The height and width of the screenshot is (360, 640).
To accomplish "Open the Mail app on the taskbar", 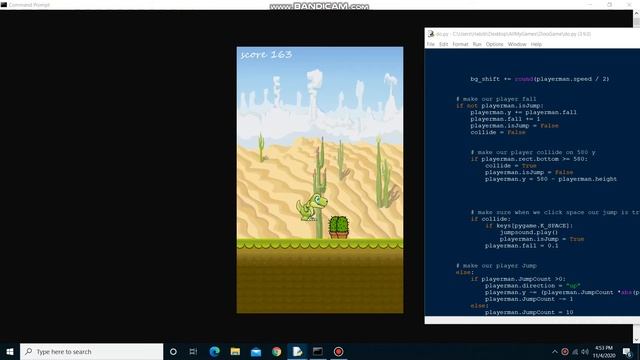I will click(256, 351).
